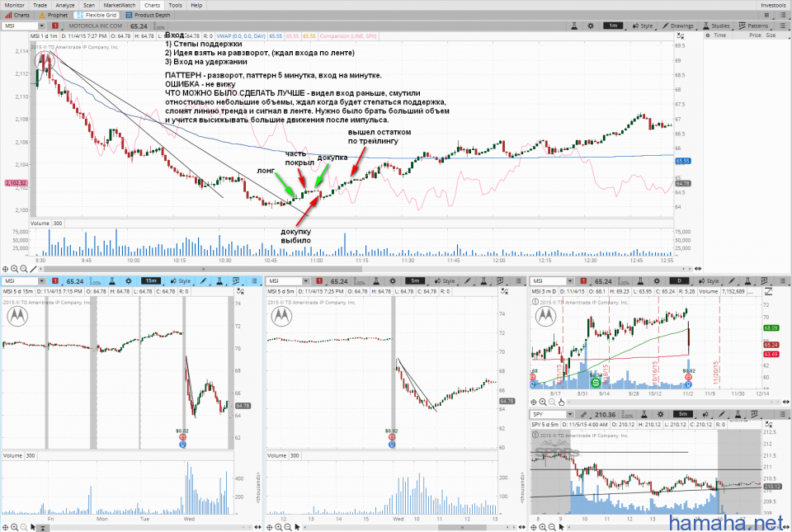This screenshot has width=792, height=532.
Task: Open the Charts sub-tab
Action: coord(17,15)
